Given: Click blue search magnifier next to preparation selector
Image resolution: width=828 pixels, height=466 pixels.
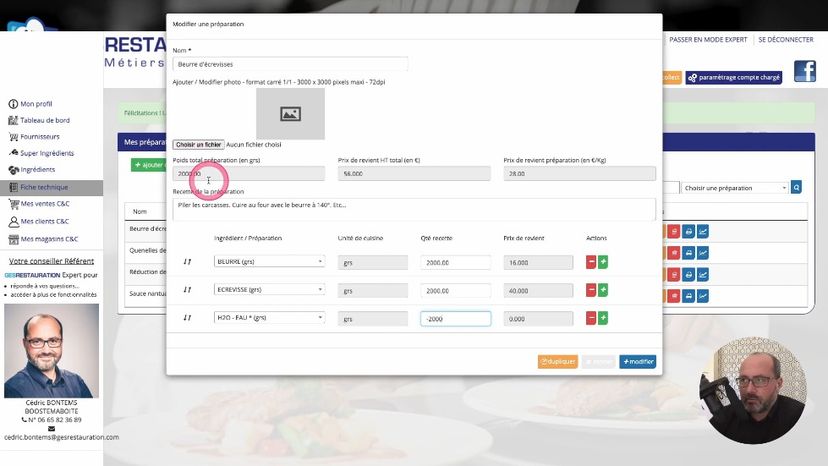Looking at the screenshot, I should click(x=796, y=187).
